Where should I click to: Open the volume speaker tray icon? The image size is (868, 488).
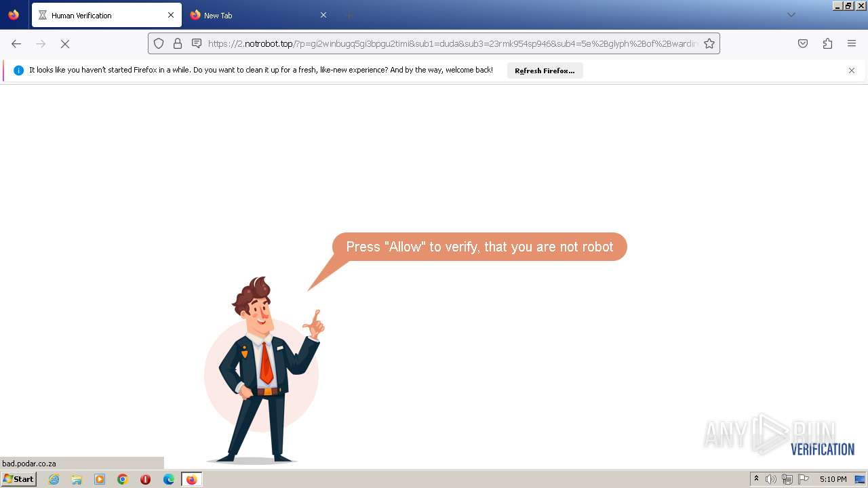tap(771, 479)
